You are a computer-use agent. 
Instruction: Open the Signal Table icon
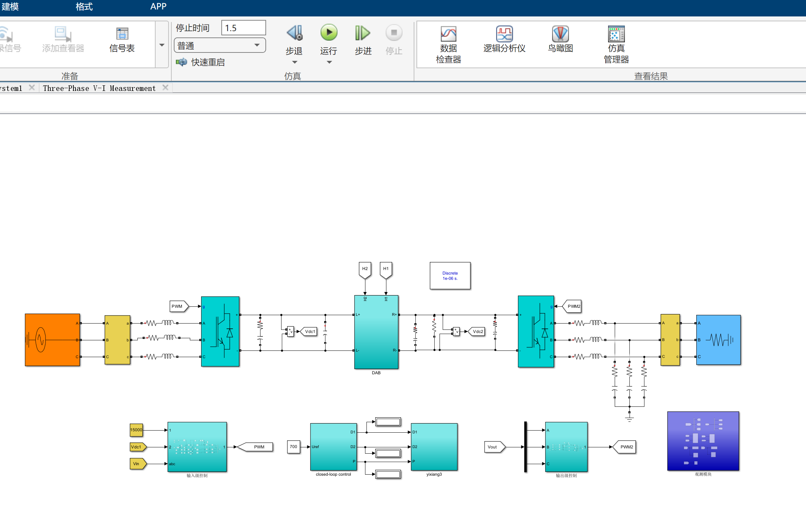point(122,34)
